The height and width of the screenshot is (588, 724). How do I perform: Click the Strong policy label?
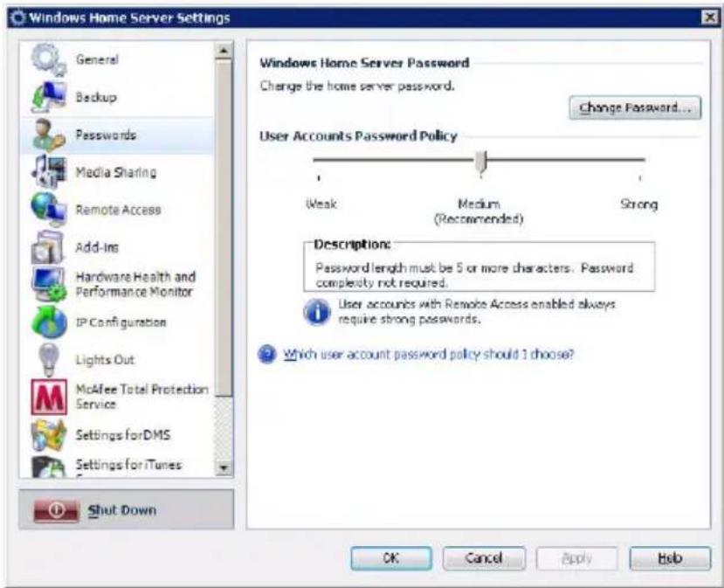[639, 204]
